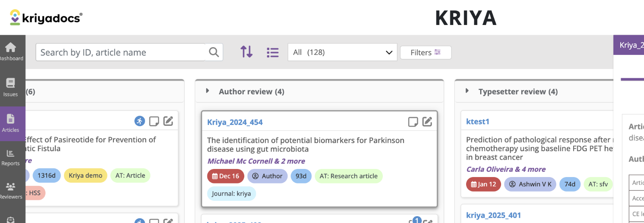The height and width of the screenshot is (223, 644).
Task: Open edit icon on Pasireotide article card
Action: click(x=168, y=121)
